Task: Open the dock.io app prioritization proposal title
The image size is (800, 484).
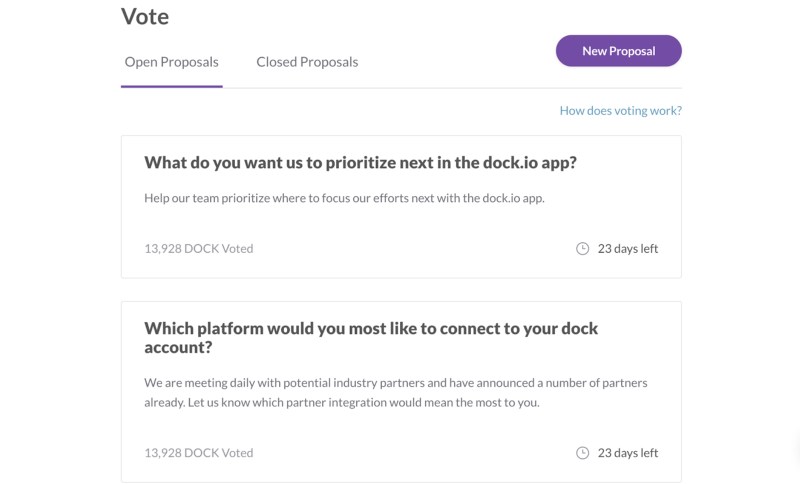Action: (x=360, y=162)
